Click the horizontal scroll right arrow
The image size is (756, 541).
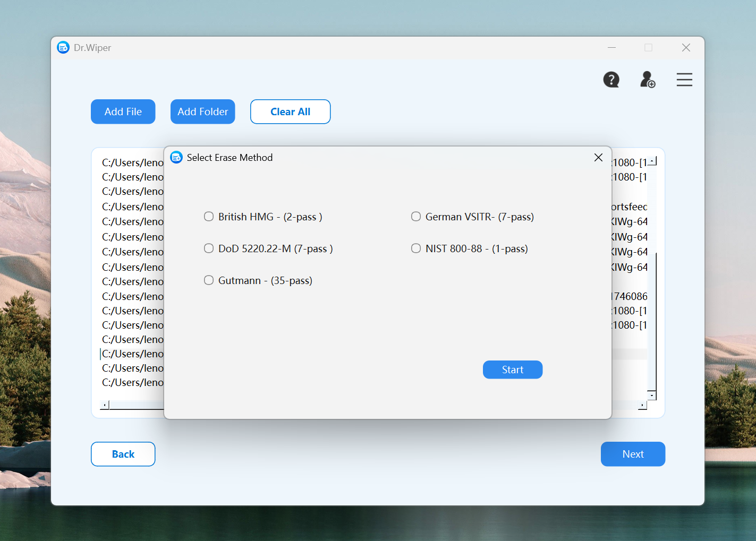point(642,405)
